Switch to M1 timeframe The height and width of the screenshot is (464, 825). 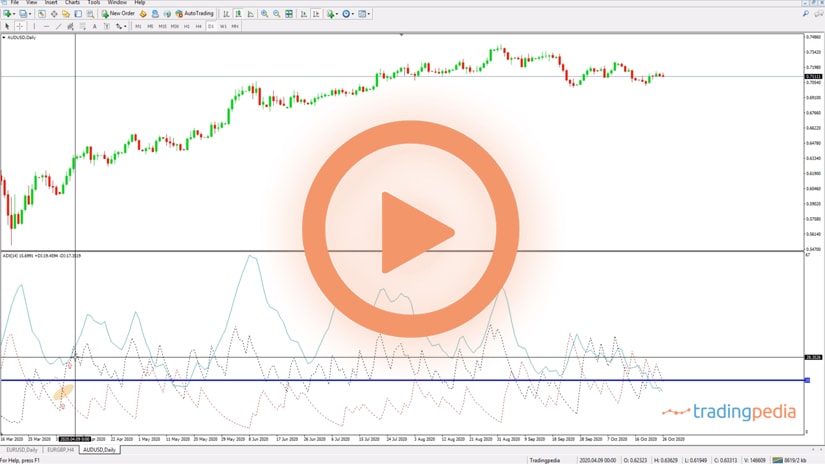pyautogui.click(x=138, y=26)
